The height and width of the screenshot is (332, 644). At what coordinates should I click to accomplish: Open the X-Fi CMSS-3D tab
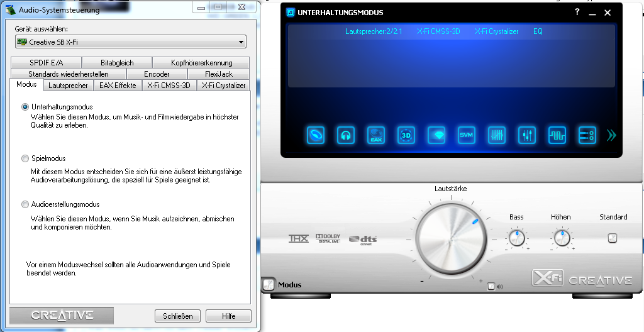coord(169,86)
